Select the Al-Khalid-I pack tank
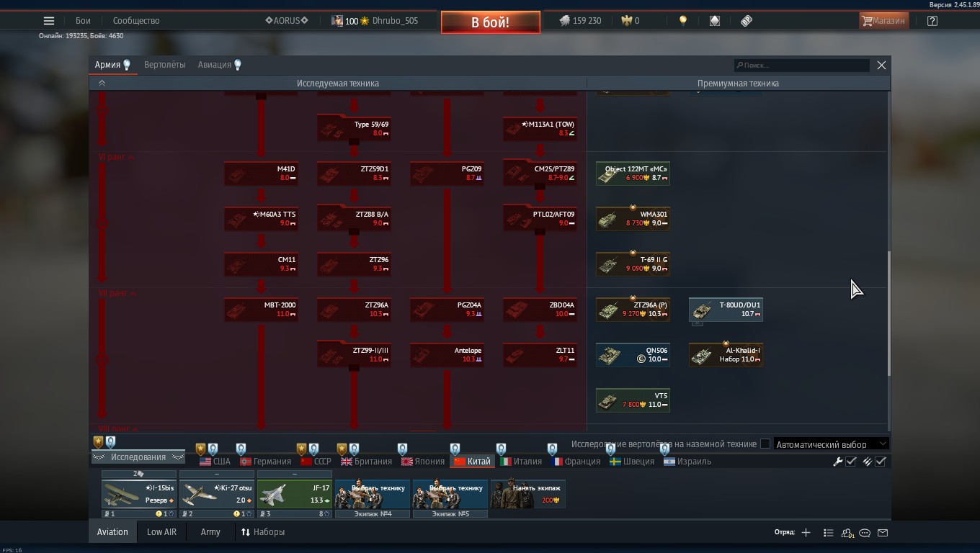 tap(726, 355)
